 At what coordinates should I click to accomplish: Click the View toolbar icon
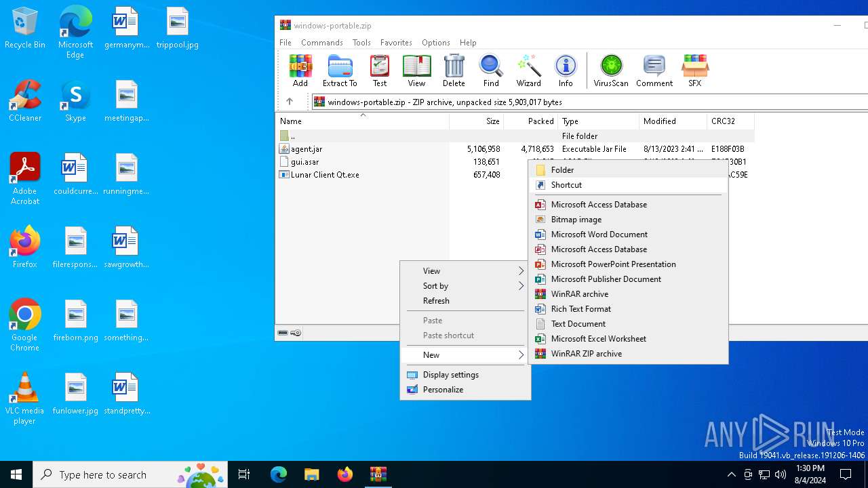click(416, 71)
